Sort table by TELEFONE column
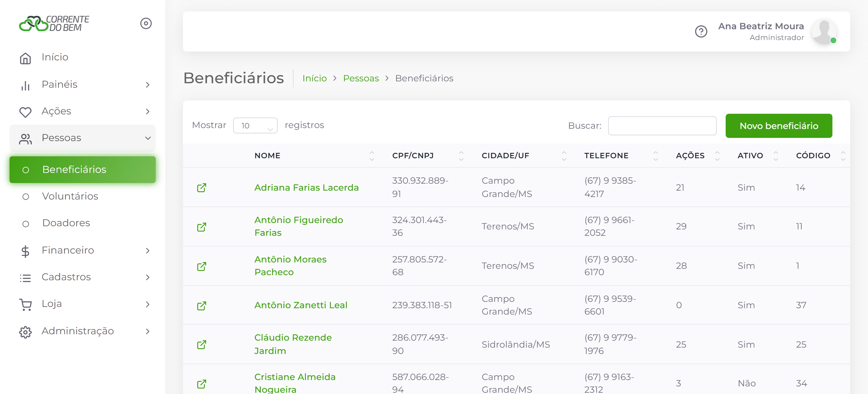The height and width of the screenshot is (394, 868). [x=621, y=155]
